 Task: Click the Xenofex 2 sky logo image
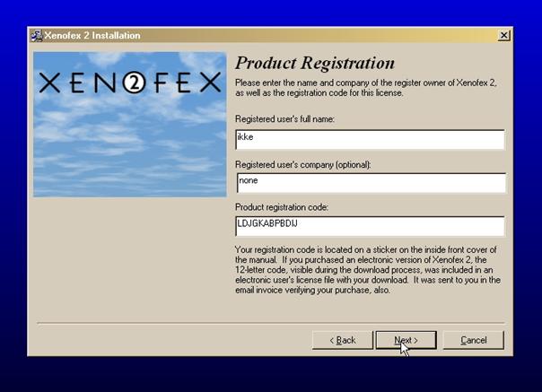pyautogui.click(x=129, y=125)
